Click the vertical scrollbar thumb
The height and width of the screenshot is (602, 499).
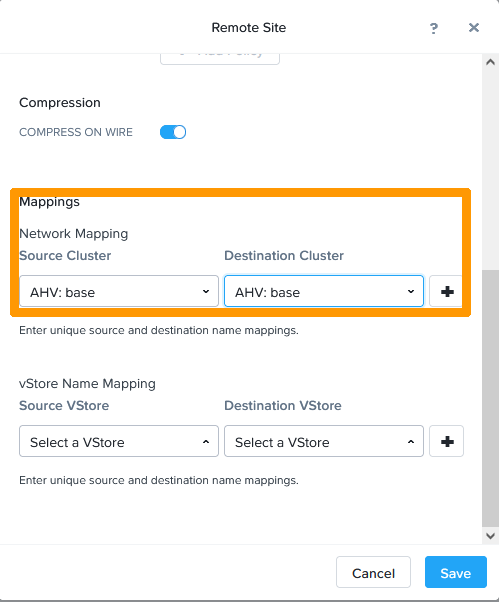[490, 399]
